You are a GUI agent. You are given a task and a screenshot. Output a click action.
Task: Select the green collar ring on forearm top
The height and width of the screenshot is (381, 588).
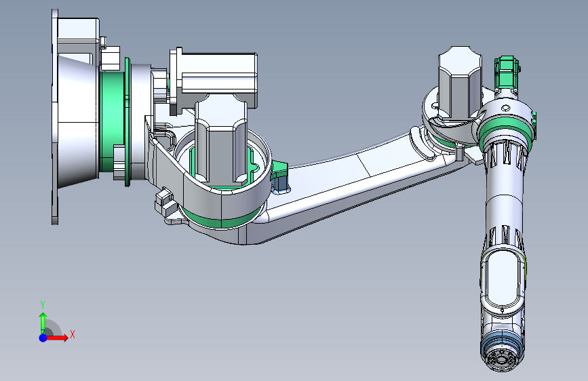[x=505, y=127]
